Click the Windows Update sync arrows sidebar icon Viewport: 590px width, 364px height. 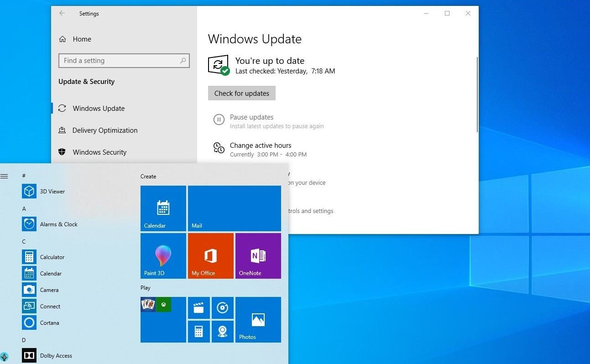tap(62, 108)
